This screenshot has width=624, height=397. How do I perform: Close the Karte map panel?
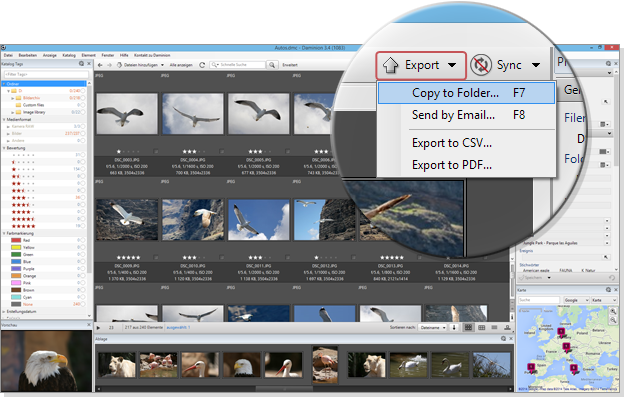click(x=616, y=290)
